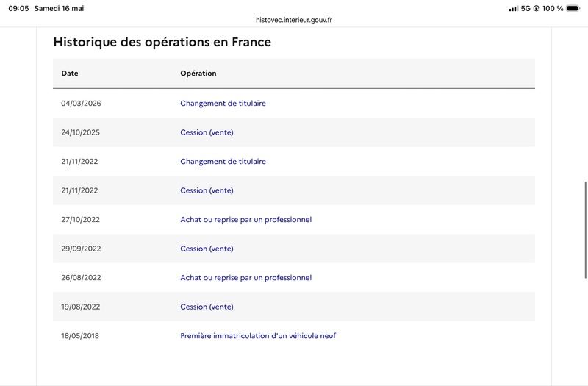Tap the 5G network indicator
The height and width of the screenshot is (386, 588).
coord(526,8)
